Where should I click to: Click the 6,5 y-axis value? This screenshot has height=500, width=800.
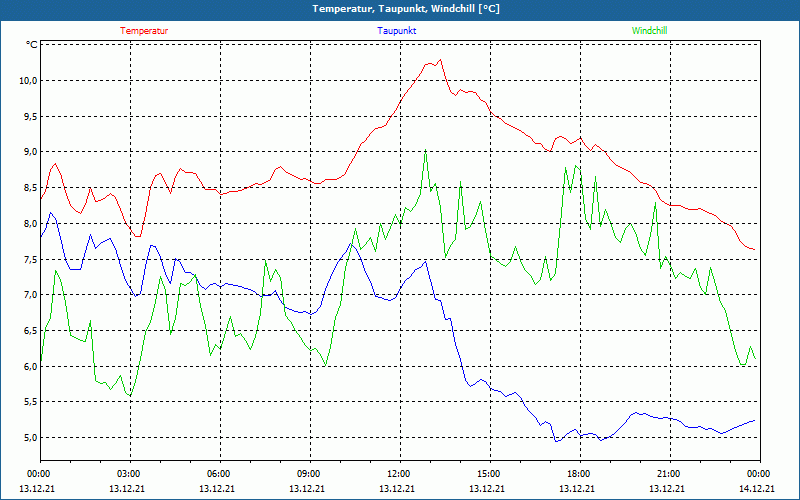(30, 330)
